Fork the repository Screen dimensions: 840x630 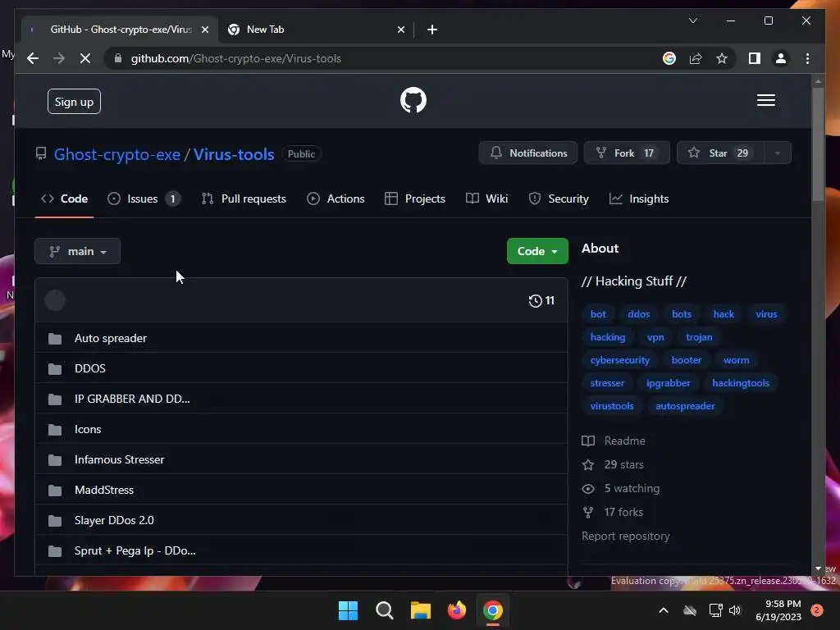click(626, 153)
